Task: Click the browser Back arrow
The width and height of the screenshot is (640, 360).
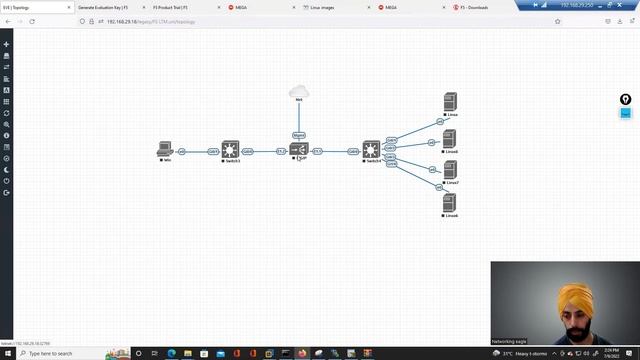Action: click(x=8, y=21)
